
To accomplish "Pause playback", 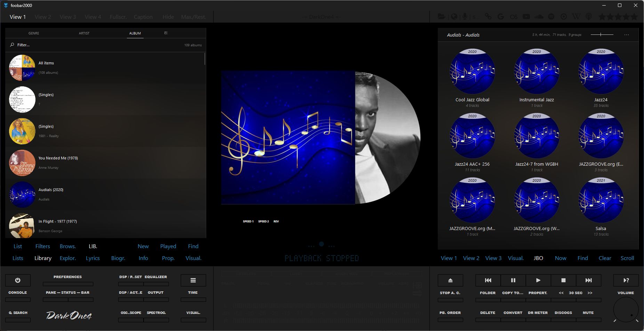I will 513,280.
